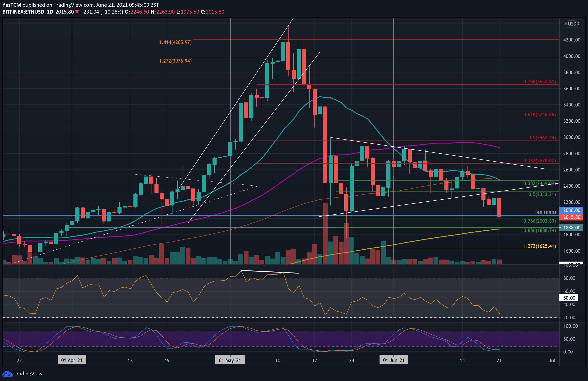This screenshot has width=588, height=381.
Task: Click the 1600.00 price axis value
Action: click(572, 251)
